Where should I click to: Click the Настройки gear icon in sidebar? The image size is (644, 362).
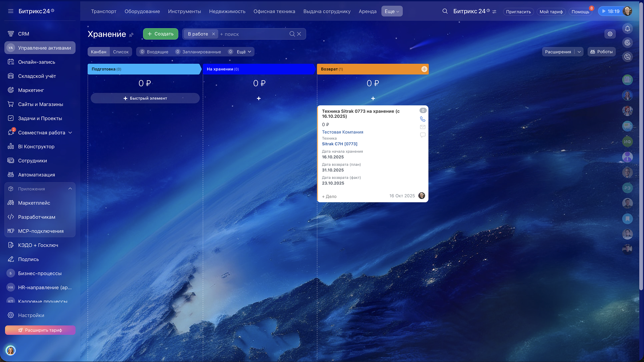11,315
